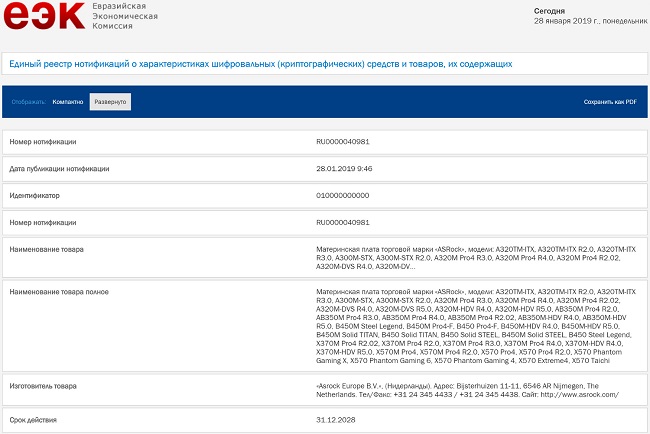
Task: Click Евразийская Экономическая Комиссия title text
Action: (125, 16)
